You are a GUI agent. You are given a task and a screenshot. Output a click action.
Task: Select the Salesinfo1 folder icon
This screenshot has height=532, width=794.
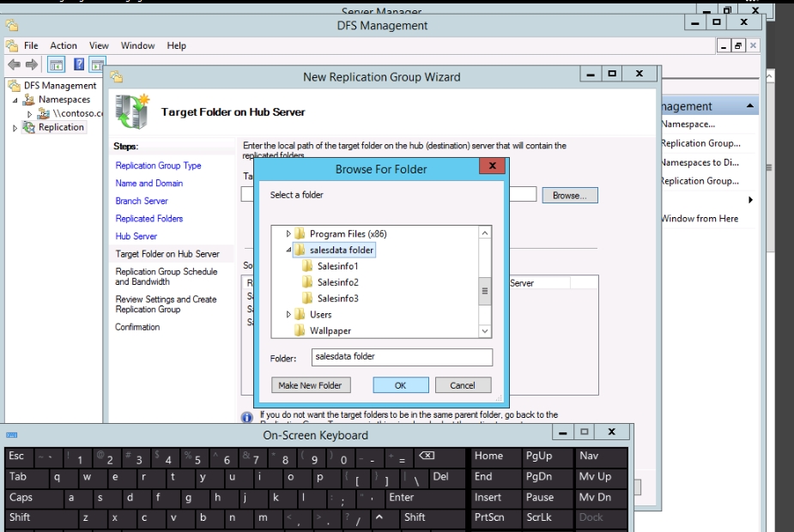click(x=307, y=266)
